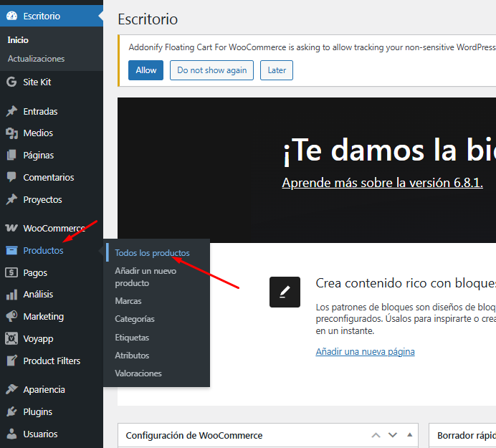Move Configuración de WooCommerce panel down
Image resolution: width=496 pixels, height=448 pixels.
[x=393, y=435]
